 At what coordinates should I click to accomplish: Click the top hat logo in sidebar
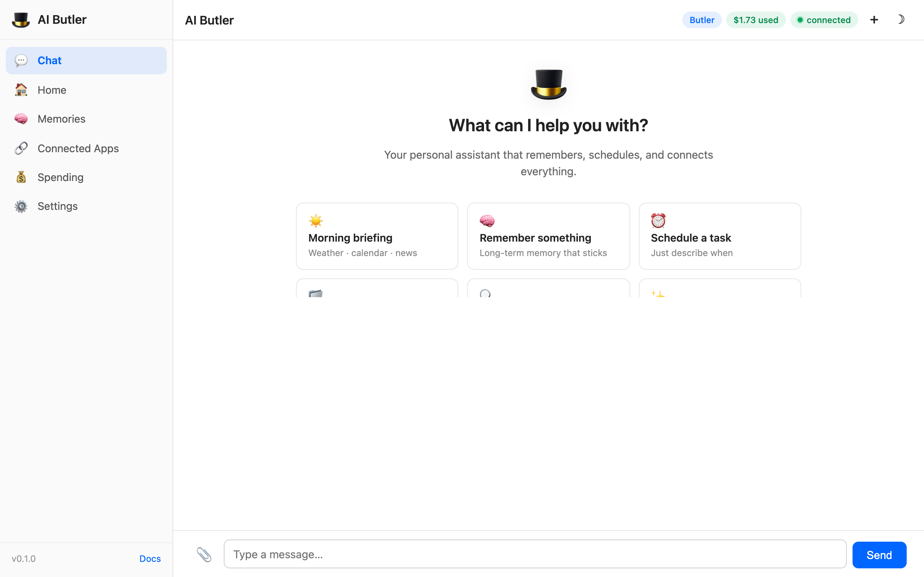click(21, 20)
